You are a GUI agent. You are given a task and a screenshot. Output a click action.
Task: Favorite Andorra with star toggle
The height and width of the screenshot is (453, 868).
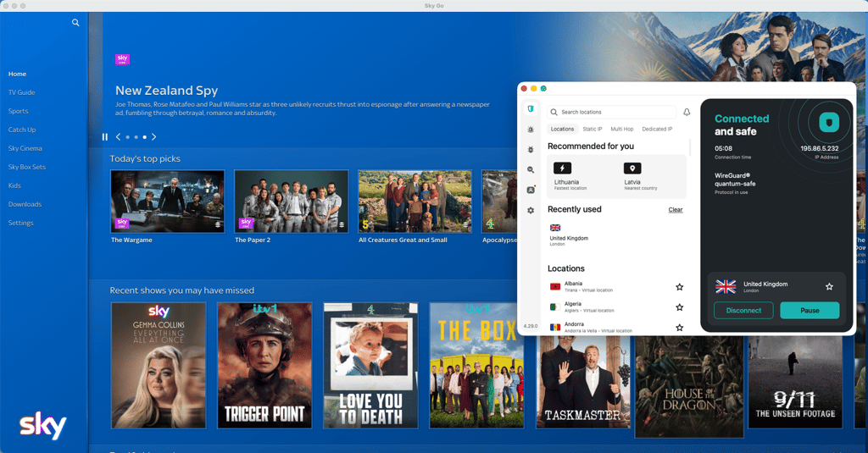[679, 328]
